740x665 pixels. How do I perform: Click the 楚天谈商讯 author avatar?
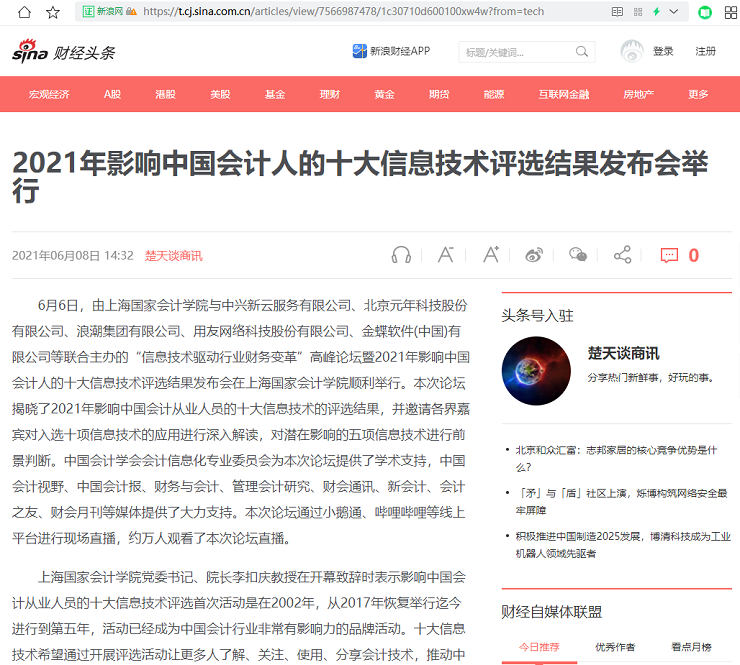pyautogui.click(x=536, y=369)
